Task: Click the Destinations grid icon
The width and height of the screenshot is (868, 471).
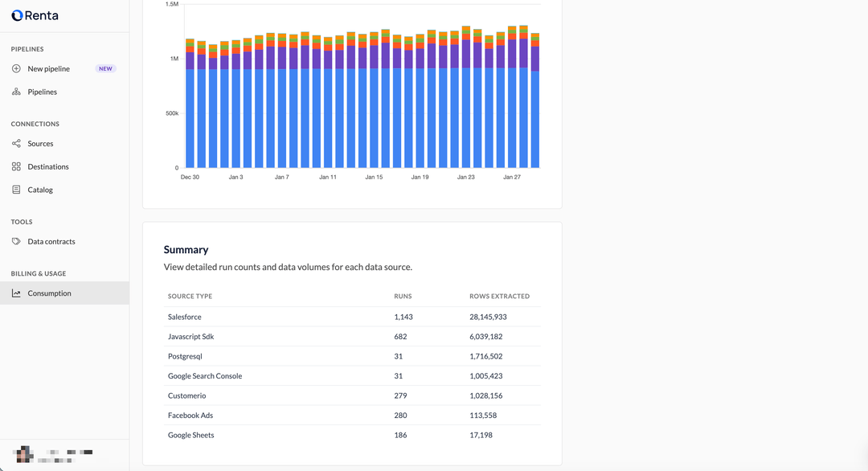Action: (16, 167)
